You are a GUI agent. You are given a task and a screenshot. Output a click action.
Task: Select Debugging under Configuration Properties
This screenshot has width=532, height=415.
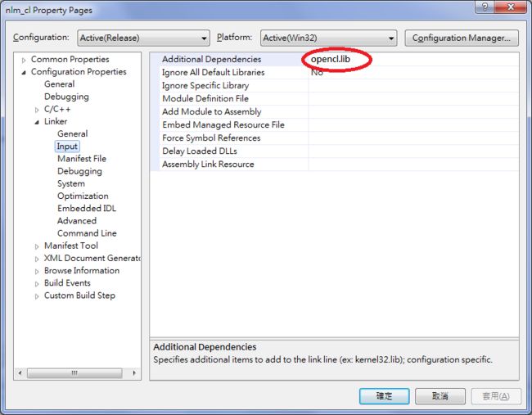point(66,97)
